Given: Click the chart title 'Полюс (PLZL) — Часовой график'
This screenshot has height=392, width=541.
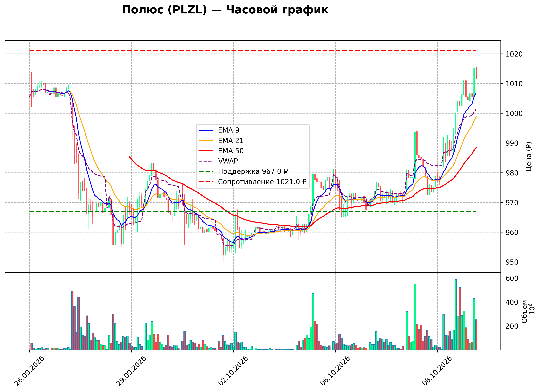Looking at the screenshot, I should click(225, 10).
